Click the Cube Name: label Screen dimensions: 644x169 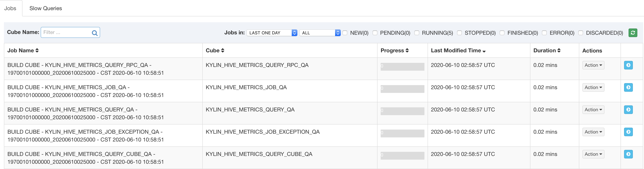pos(23,32)
